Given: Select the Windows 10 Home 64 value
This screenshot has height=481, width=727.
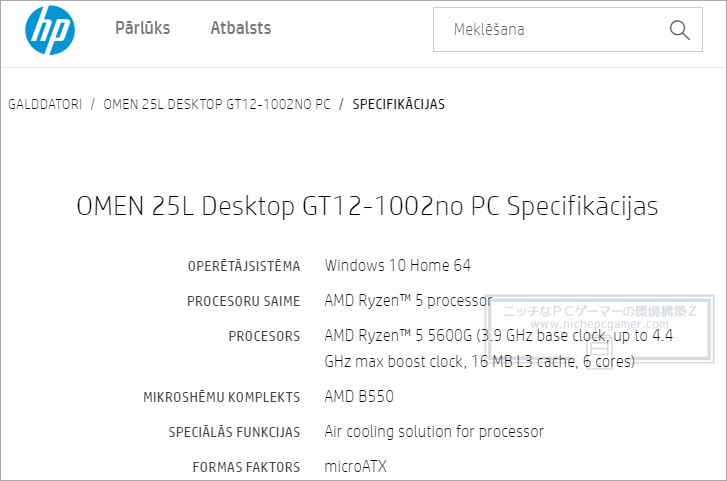Looking at the screenshot, I should click(x=398, y=265).
